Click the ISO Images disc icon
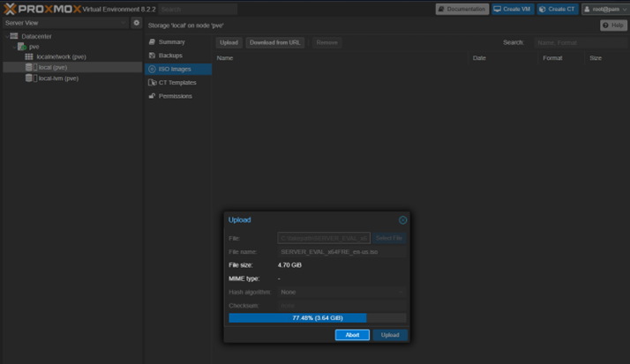This screenshot has height=364, width=630. [x=152, y=69]
